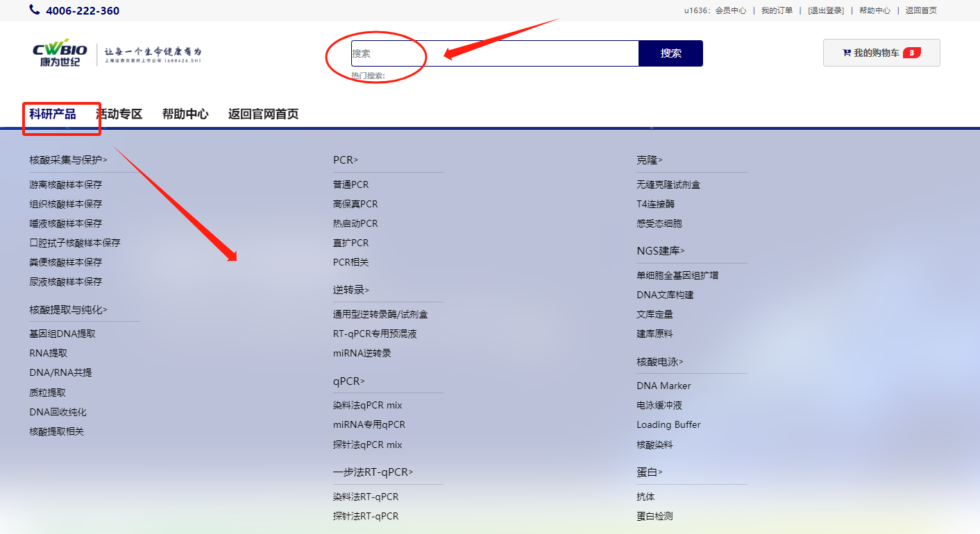Open the 我的订单 link at top
The image size is (980, 534).
coord(777,10)
